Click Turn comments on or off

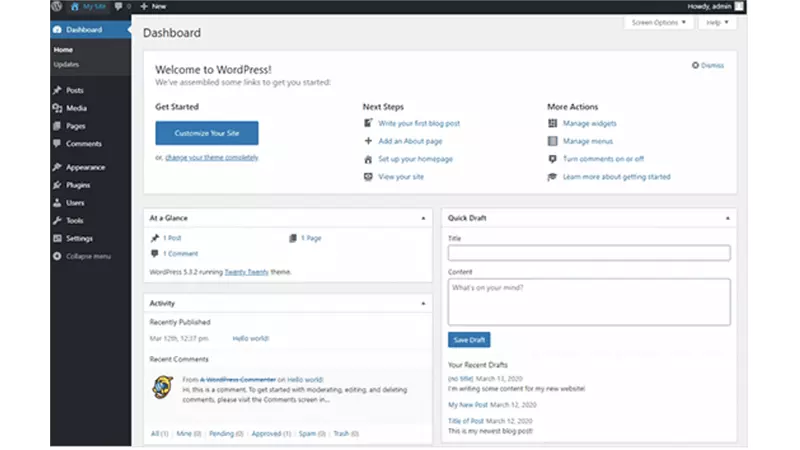click(x=603, y=159)
